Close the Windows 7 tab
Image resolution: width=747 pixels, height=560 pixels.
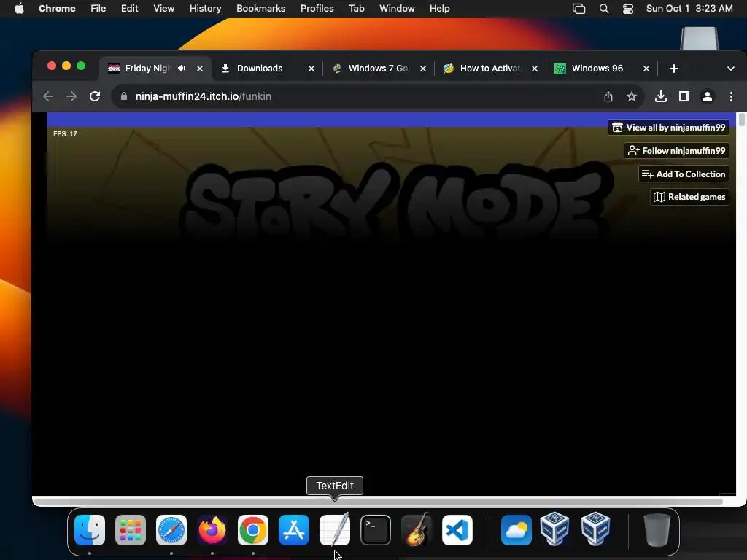(423, 69)
